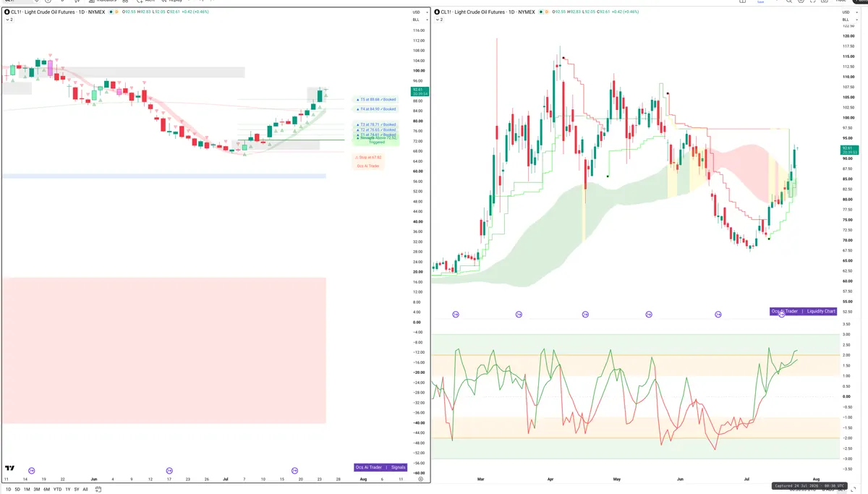Viewport: 868px width, 494px height.
Task: Select the 1D time range
Action: coord(8,490)
